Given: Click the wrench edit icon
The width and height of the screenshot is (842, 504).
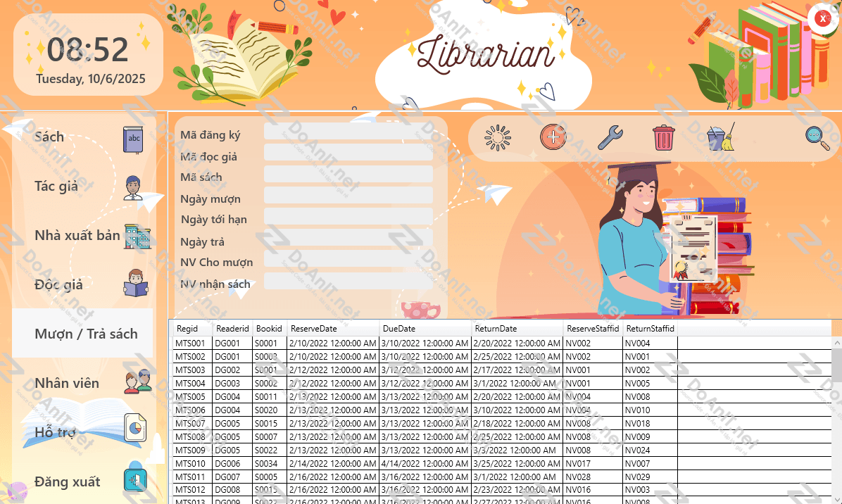Looking at the screenshot, I should (x=610, y=137).
